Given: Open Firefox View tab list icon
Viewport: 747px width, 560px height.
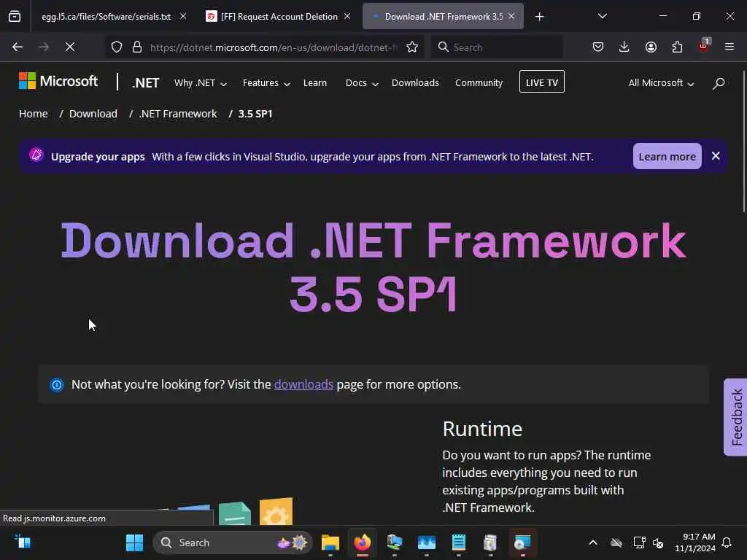Looking at the screenshot, I should pos(15,17).
